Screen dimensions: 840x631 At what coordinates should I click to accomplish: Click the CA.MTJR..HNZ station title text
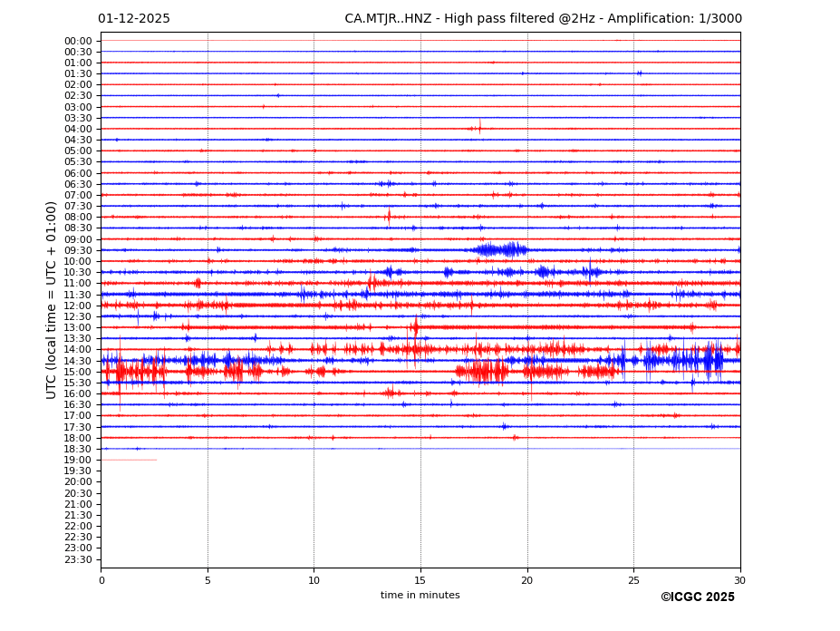[543, 19]
